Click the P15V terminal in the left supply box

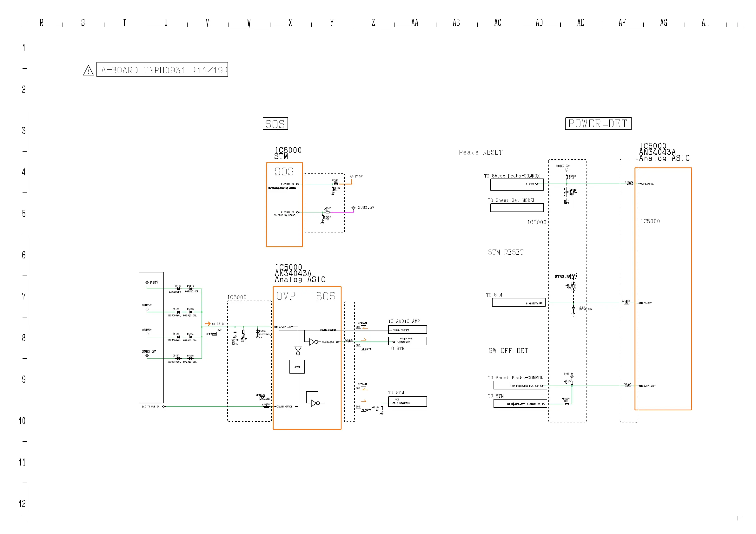[147, 283]
